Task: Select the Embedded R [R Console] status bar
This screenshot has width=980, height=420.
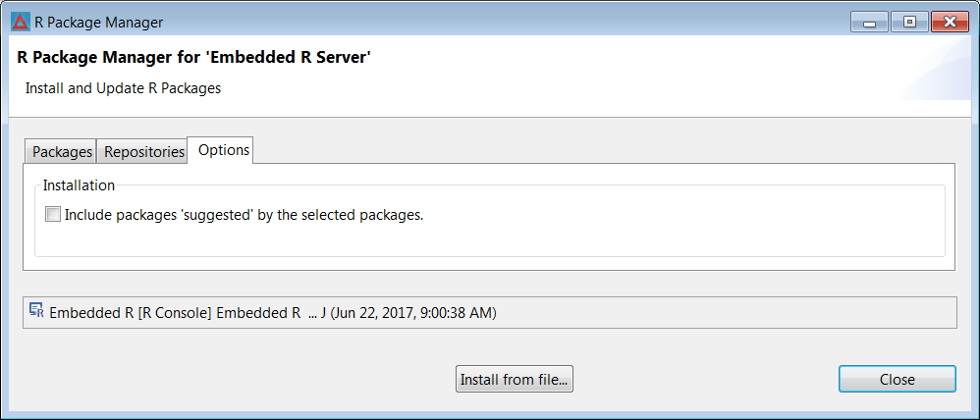Action: pyautogui.click(x=489, y=312)
